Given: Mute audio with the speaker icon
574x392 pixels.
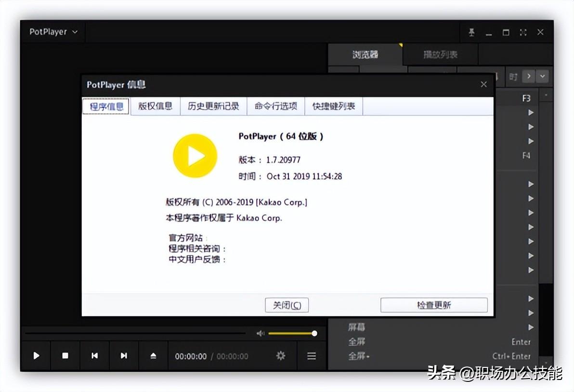Looking at the screenshot, I should coord(261,333).
